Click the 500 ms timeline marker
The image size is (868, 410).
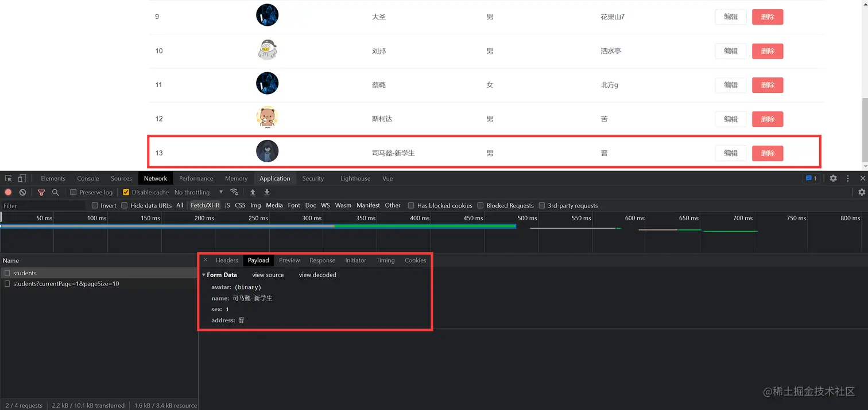tap(526, 218)
